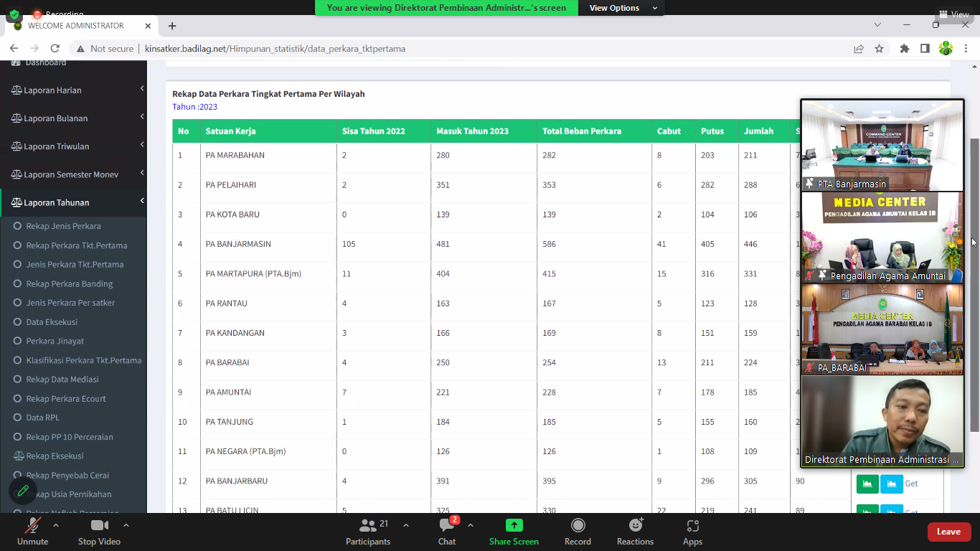Click the green annotate pencil icon
This screenshot has height=551, width=980.
point(23,491)
